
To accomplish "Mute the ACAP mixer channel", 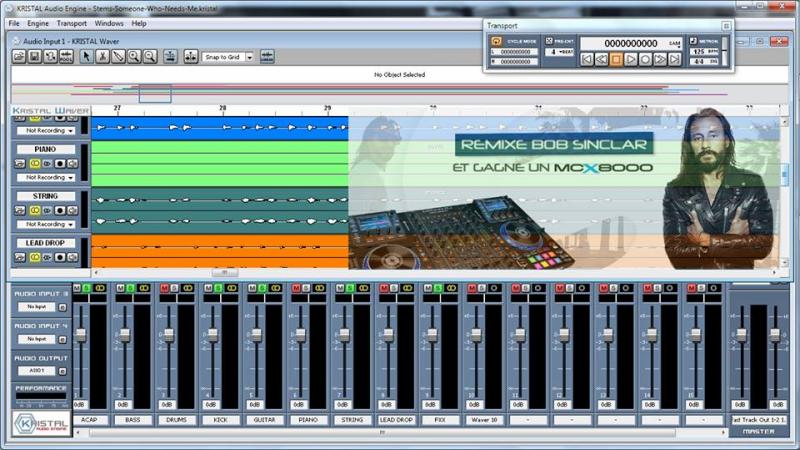I will [77, 288].
